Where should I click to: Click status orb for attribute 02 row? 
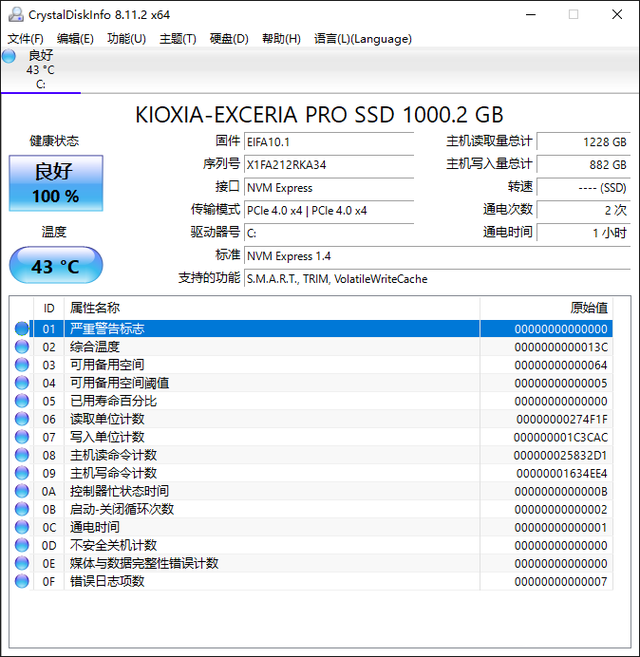coord(22,347)
